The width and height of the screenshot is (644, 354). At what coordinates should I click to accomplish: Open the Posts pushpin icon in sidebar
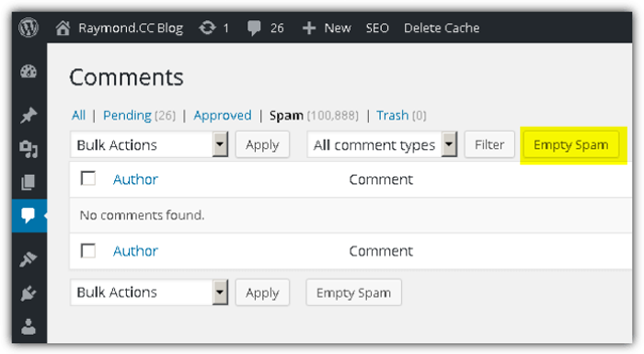click(x=29, y=116)
